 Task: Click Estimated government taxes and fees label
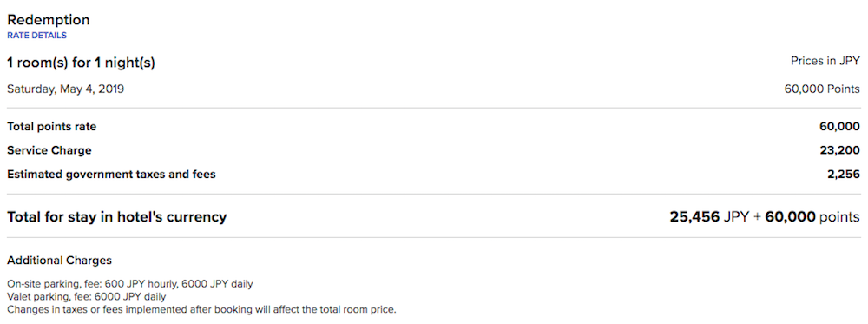pos(111,175)
